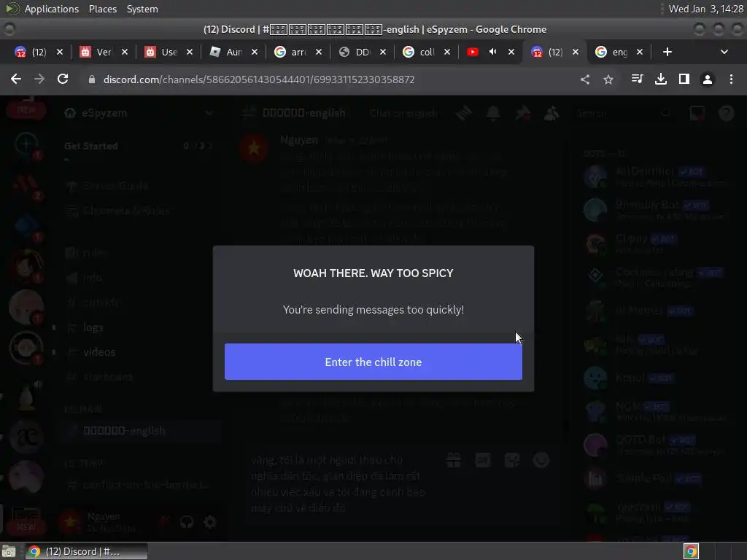Click the discord.com address bar URL

click(259, 79)
